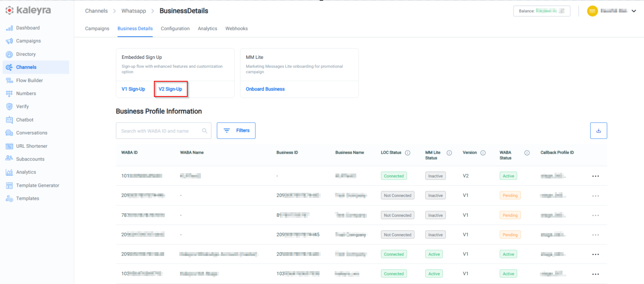Click the Business Name column header
The image size is (644, 284).
coord(349,153)
